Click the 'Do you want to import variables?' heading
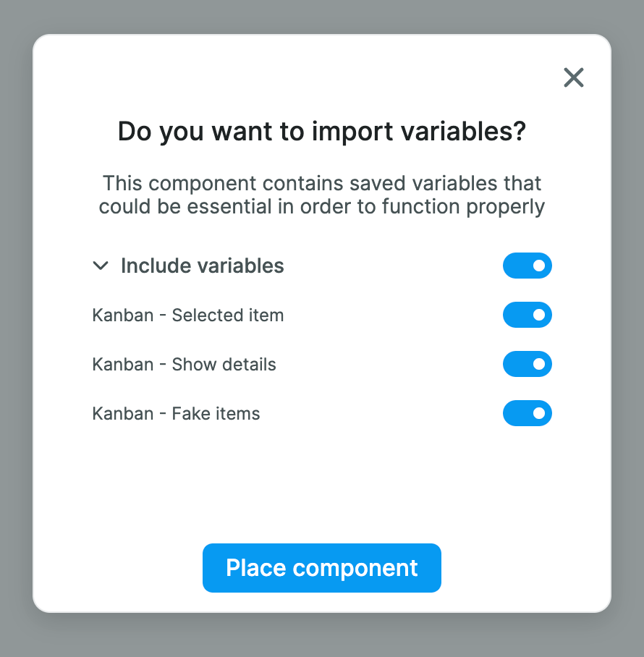The image size is (644, 657). point(321,132)
